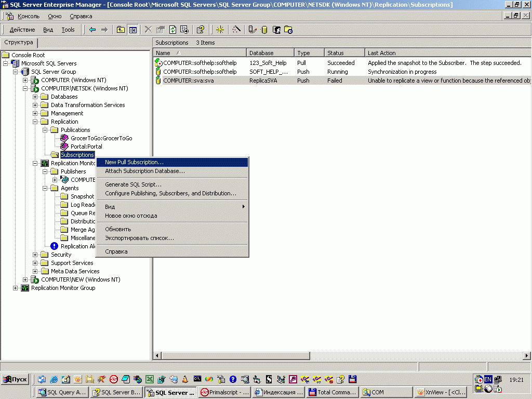This screenshot has width=532, height=399.
Task: Choose Обновить in context menu
Action: point(172,229)
